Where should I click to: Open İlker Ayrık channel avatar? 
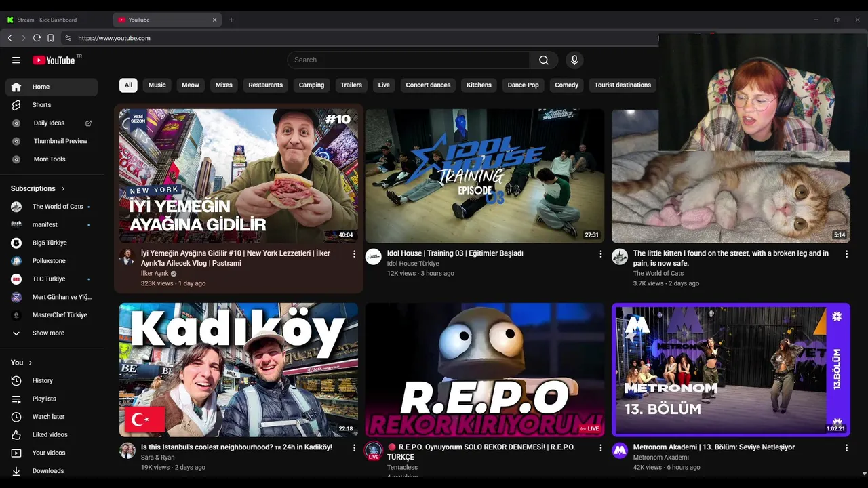[127, 256]
